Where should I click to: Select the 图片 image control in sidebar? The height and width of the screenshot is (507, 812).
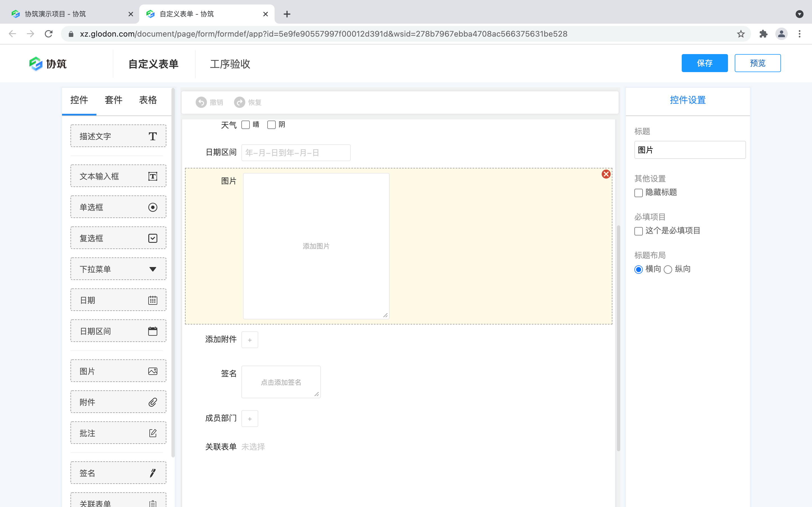pyautogui.click(x=118, y=370)
